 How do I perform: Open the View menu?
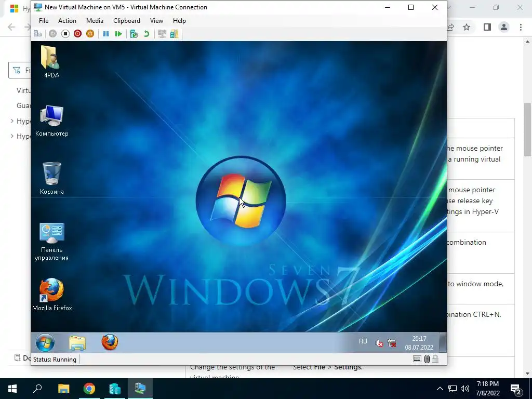[156, 21]
